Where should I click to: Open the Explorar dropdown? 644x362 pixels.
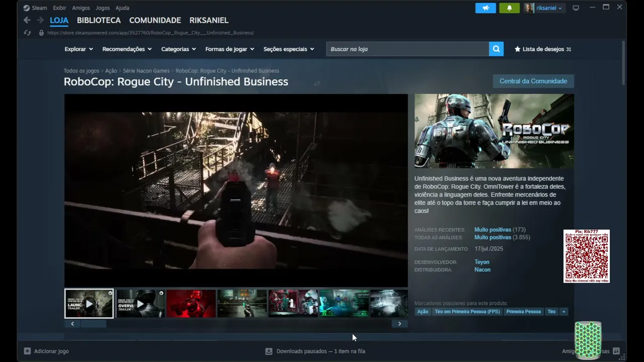tap(79, 49)
